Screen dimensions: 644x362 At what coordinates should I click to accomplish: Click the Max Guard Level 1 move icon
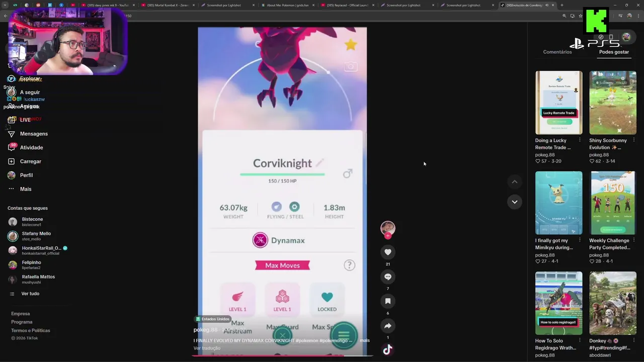tap(282, 299)
